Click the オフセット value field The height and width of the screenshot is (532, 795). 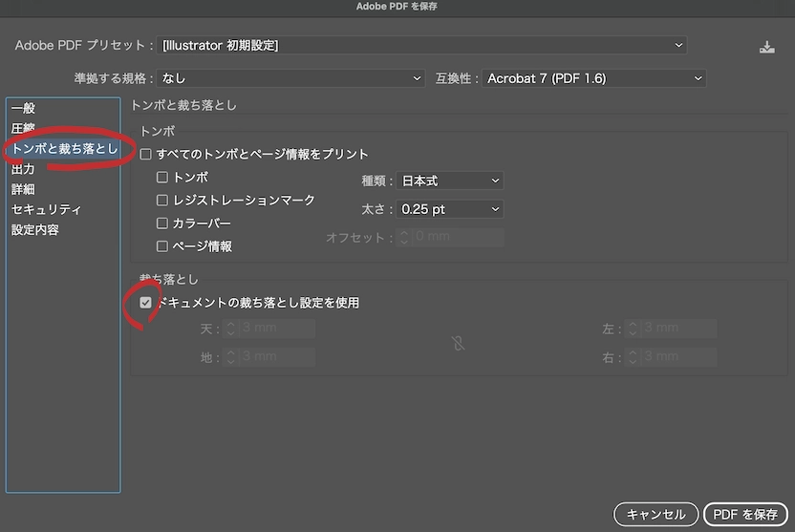click(x=459, y=237)
